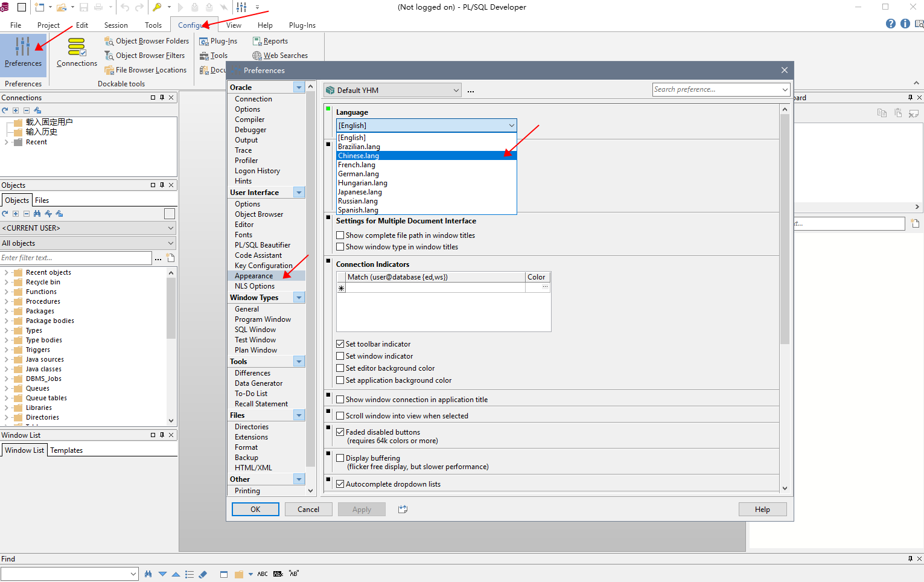Switch to the Templates tab
The image size is (924, 582).
(66, 450)
